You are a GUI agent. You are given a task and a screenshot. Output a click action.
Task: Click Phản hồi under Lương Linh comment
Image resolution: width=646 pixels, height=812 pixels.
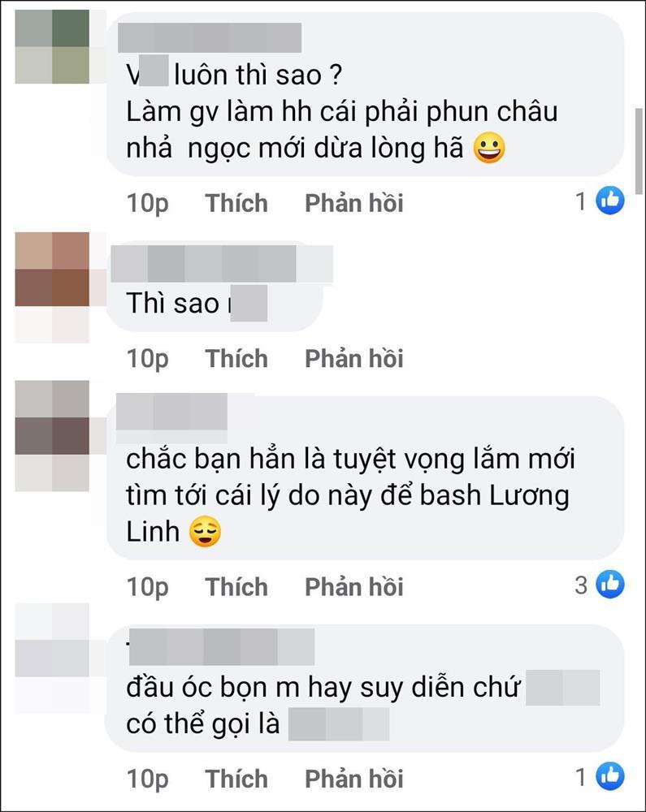pos(353,587)
